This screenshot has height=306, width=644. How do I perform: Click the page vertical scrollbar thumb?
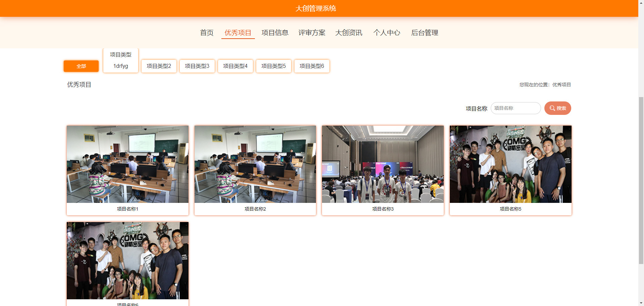641,180
